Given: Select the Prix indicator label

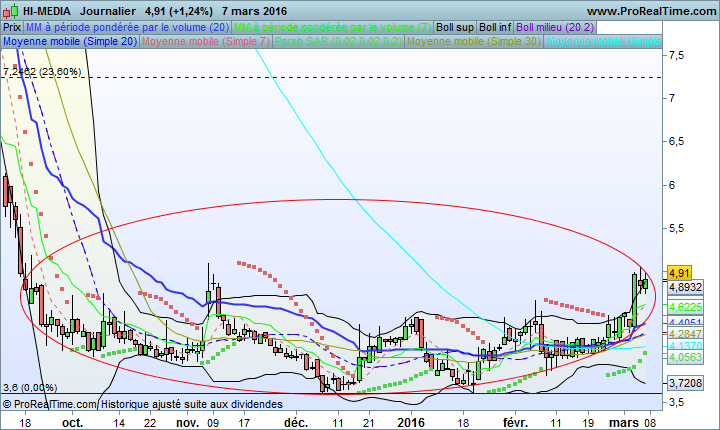Looking at the screenshot, I should 12,27.
